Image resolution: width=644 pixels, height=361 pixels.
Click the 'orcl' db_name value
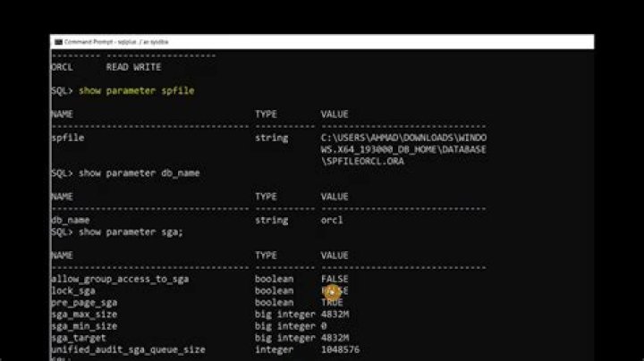pyautogui.click(x=332, y=221)
